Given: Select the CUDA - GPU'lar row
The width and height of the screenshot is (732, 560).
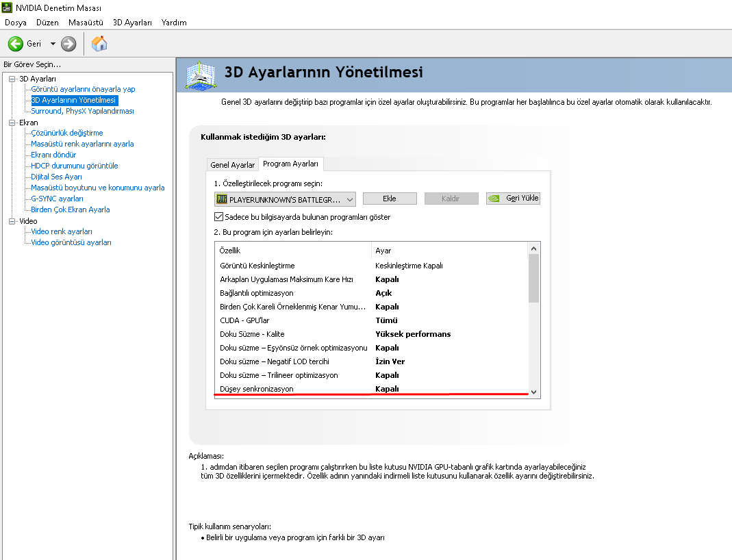Looking at the screenshot, I should pos(372,320).
